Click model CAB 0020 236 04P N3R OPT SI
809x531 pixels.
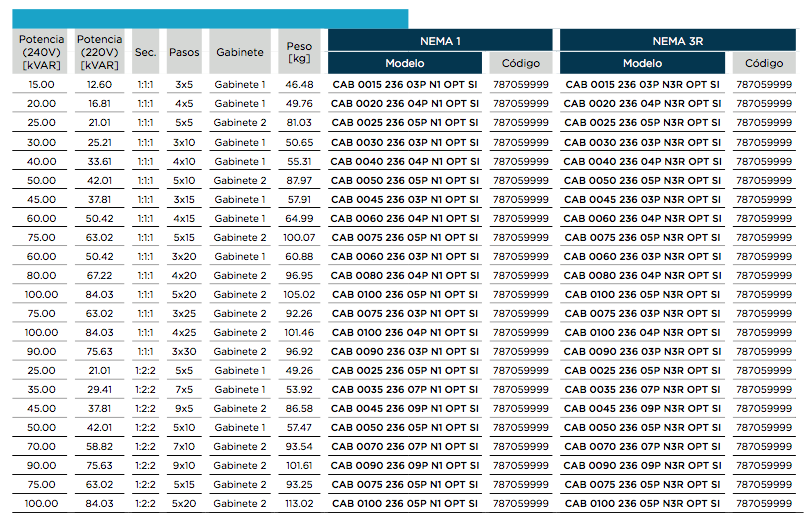[x=642, y=104]
